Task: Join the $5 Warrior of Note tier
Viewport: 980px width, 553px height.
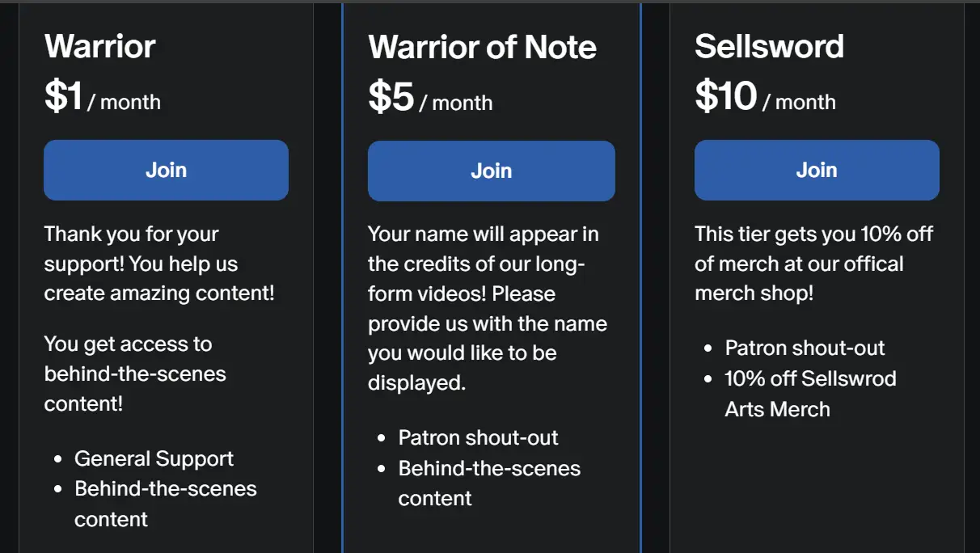Action: pos(491,171)
